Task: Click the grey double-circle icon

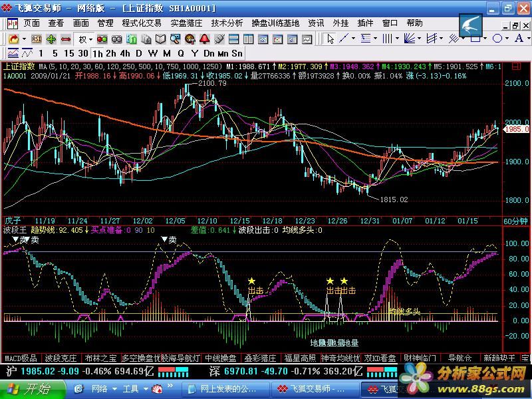Action: 117,39
